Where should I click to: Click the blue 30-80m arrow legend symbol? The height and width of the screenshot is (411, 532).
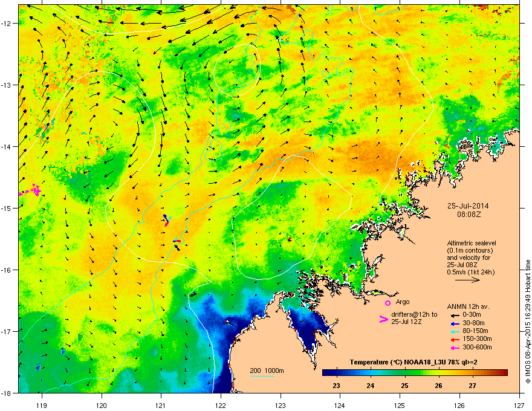pyautogui.click(x=455, y=323)
